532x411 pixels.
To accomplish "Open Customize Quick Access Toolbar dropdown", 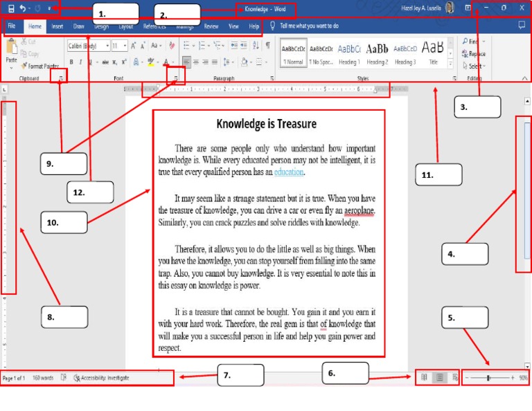I will (x=50, y=8).
